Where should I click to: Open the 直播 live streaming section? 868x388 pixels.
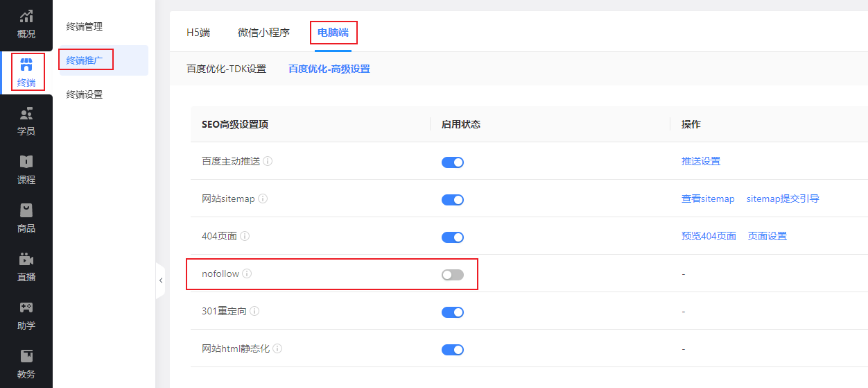tap(26, 267)
